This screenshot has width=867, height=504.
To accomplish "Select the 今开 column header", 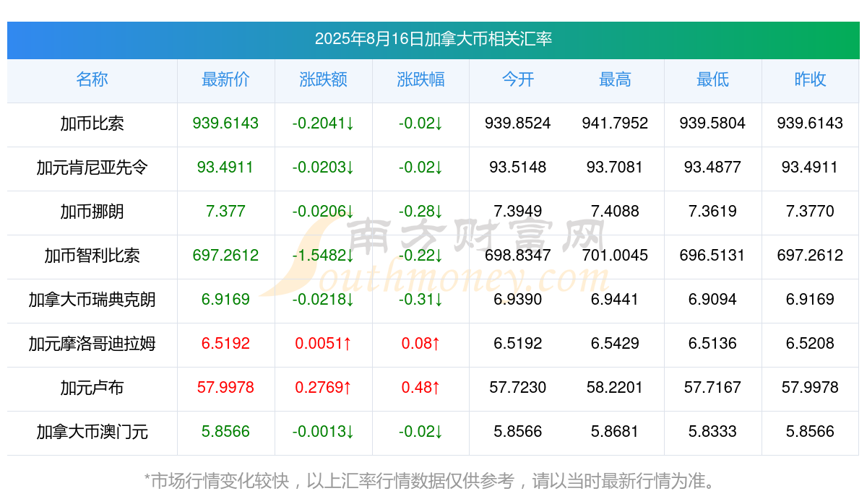I will pos(518,79).
